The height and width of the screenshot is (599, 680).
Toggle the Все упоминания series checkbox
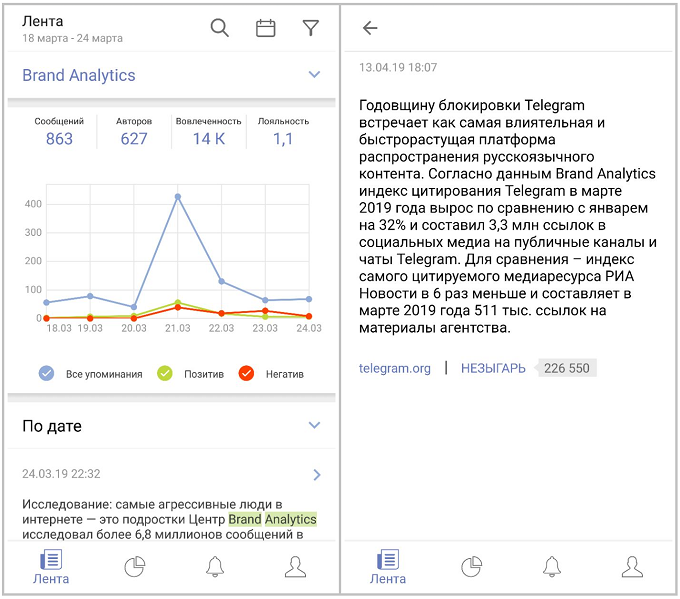46,373
